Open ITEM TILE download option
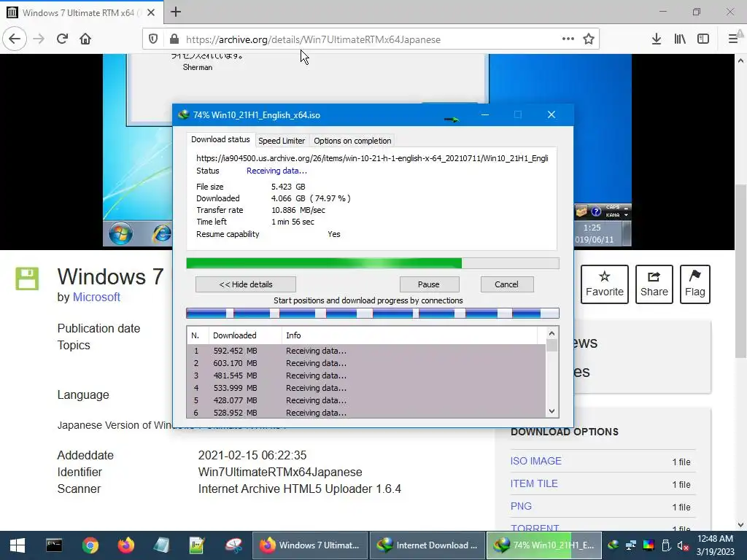 click(x=534, y=483)
